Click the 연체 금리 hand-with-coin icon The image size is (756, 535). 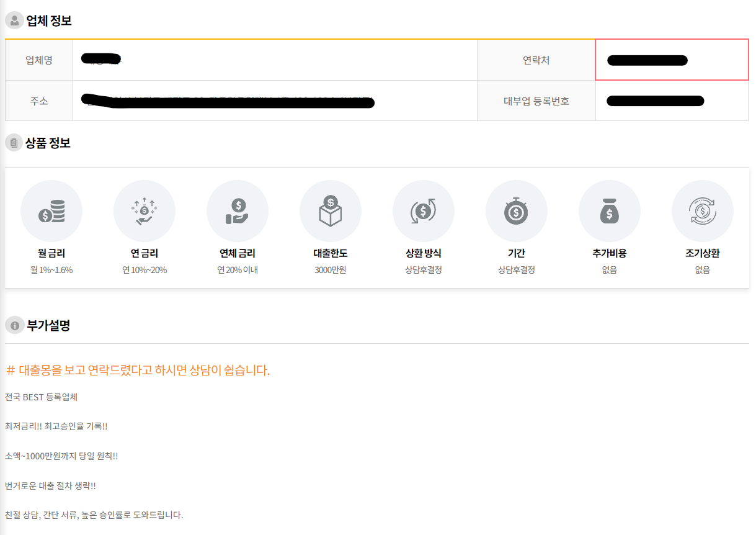[x=238, y=210]
